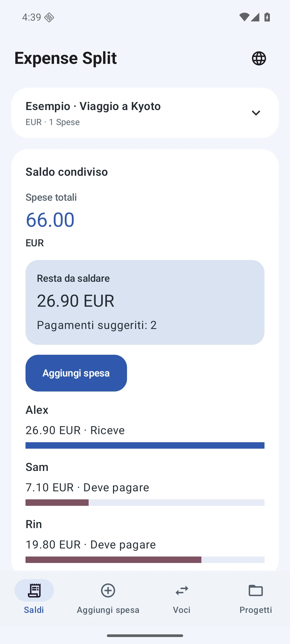Expand the project chevron dropdown arrow
This screenshot has height=644, width=290.
(x=256, y=113)
